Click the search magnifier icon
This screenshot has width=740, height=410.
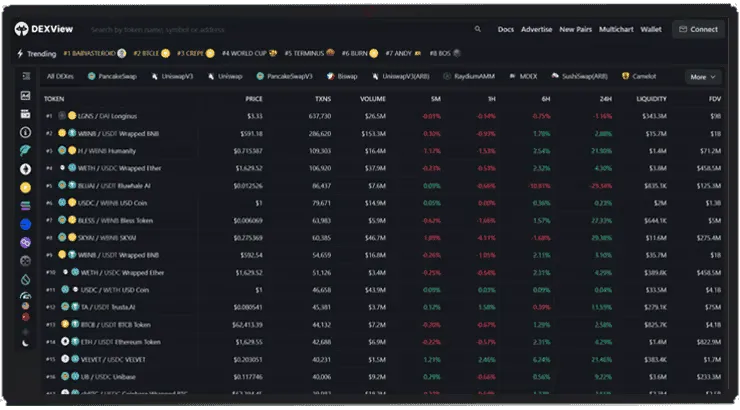(x=478, y=29)
